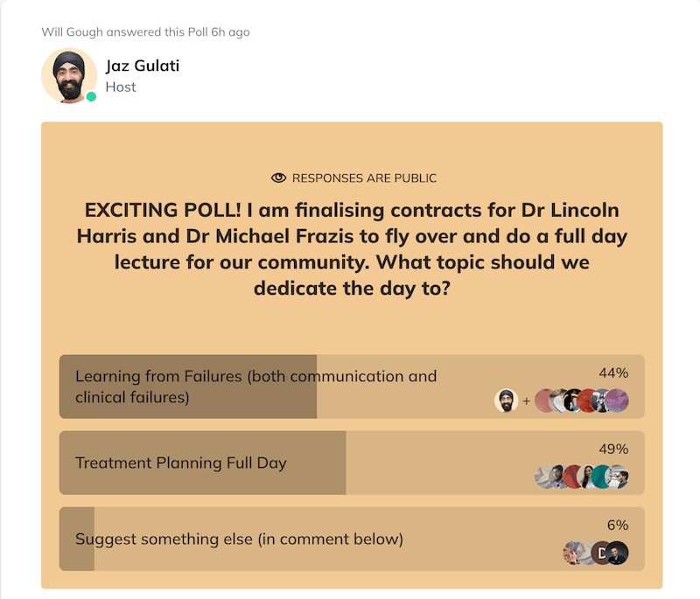The image size is (700, 599).
Task: Select the purple voter avatar in first option
Action: pyautogui.click(x=618, y=400)
